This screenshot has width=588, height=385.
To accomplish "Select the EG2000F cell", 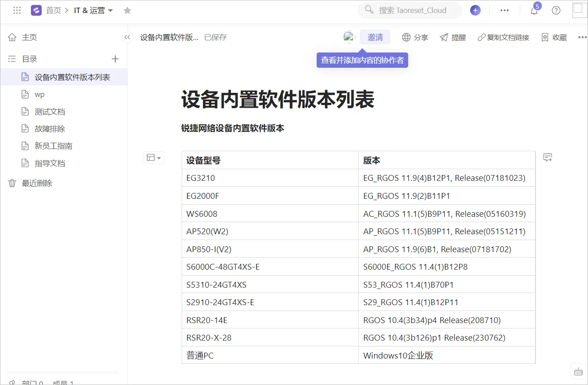I will tap(270, 196).
